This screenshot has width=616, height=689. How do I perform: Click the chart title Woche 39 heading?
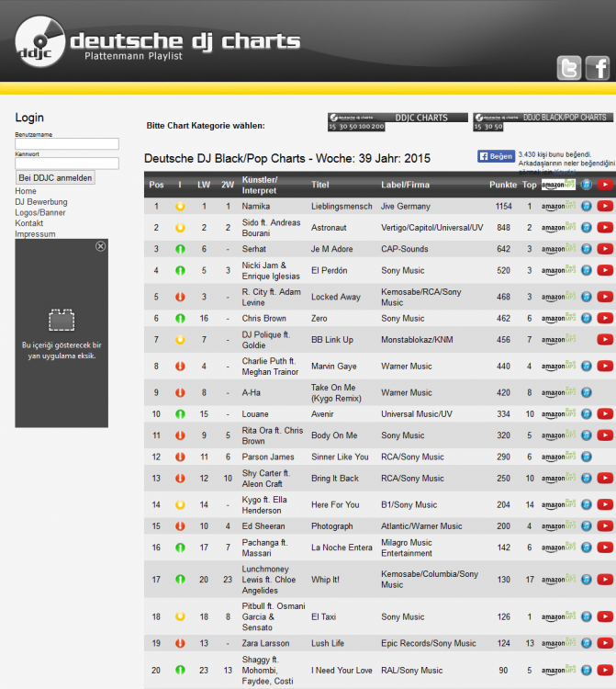pos(287,159)
